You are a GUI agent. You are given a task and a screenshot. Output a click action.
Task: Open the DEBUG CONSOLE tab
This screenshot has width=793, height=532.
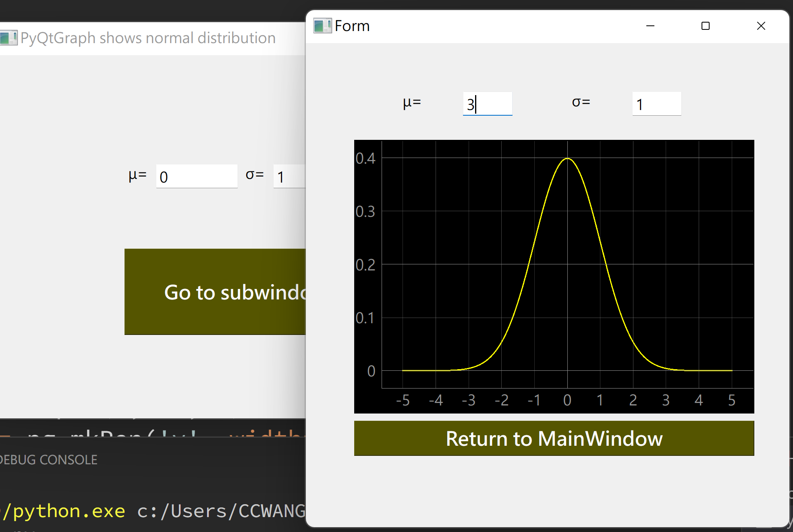[x=48, y=460]
